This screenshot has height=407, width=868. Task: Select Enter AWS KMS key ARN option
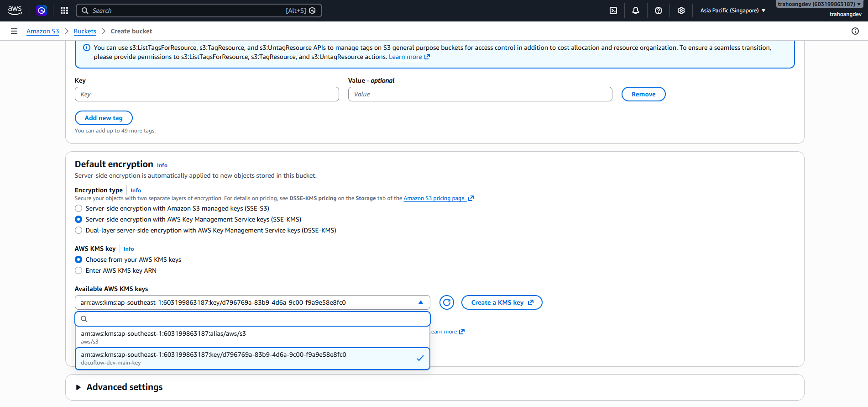[x=78, y=270]
